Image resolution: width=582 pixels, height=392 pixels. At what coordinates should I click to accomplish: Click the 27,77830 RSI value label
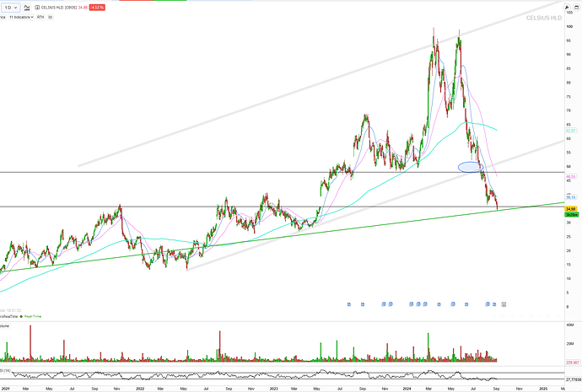coord(574,379)
